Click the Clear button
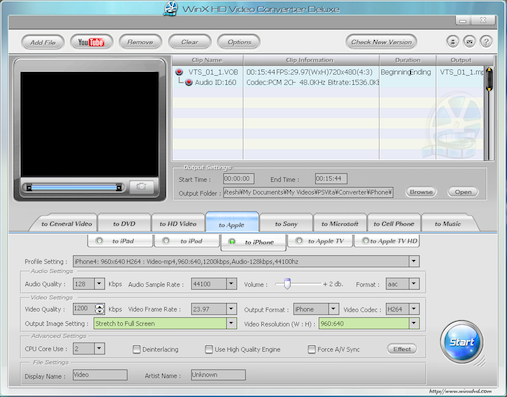Viewport: 507px width, 397px height. [x=189, y=42]
